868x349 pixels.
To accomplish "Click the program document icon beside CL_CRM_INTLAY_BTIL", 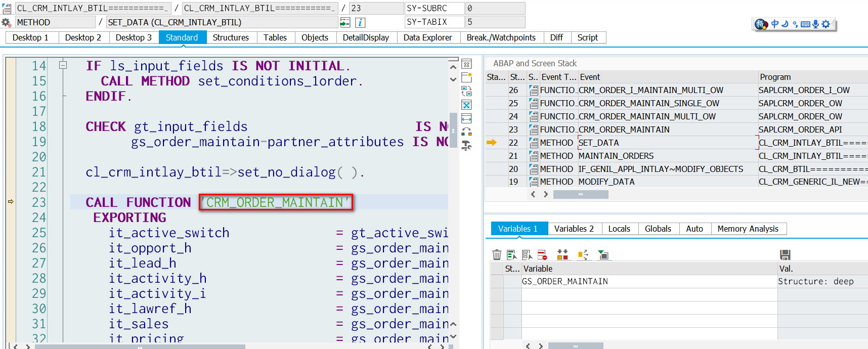I will (x=7, y=9).
